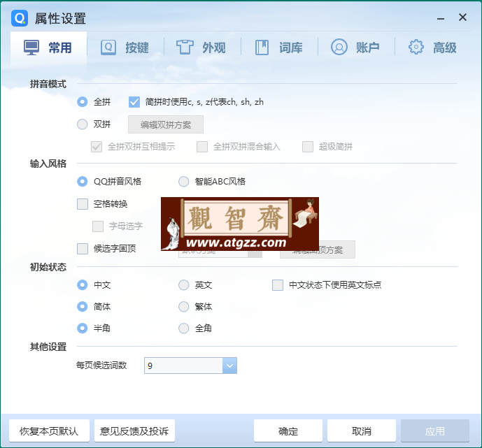Click the book icon of 词库
The image size is (482, 448).
click(x=262, y=48)
